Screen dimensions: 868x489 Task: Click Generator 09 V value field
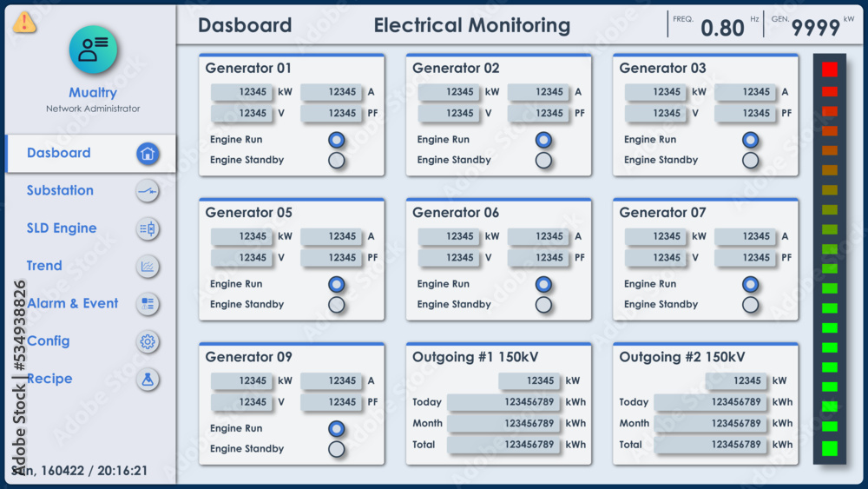(241, 402)
